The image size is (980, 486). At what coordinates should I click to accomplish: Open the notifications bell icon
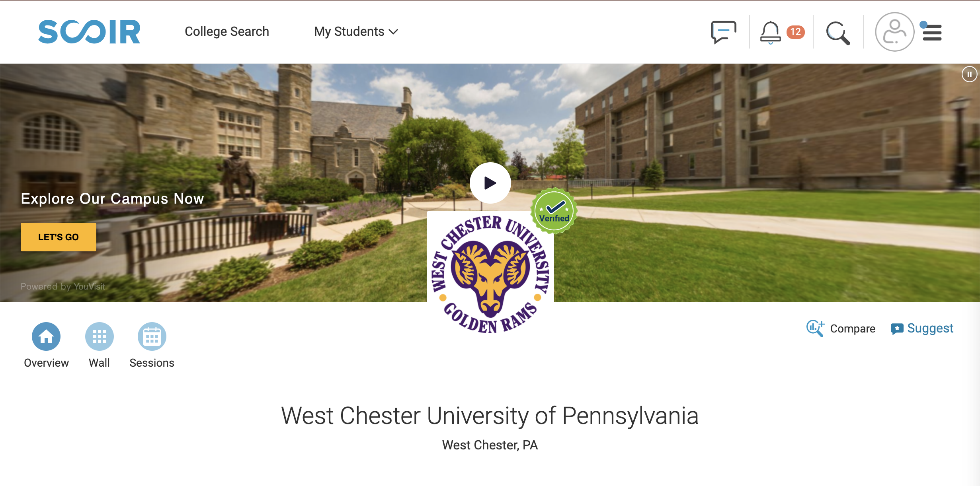[x=770, y=32]
